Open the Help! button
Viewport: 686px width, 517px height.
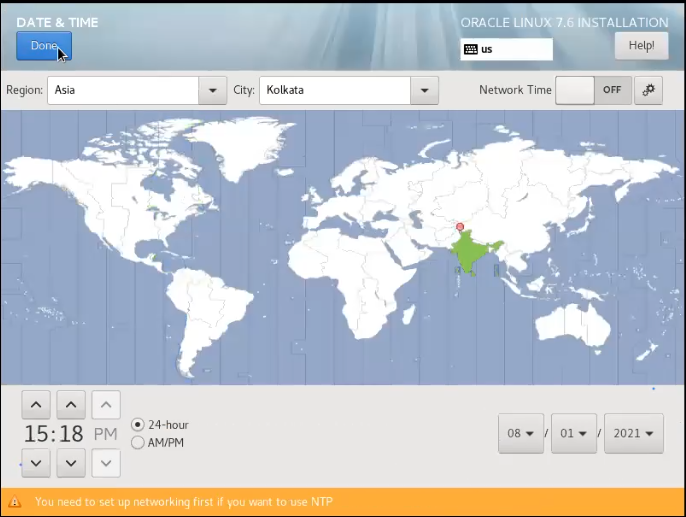point(641,45)
